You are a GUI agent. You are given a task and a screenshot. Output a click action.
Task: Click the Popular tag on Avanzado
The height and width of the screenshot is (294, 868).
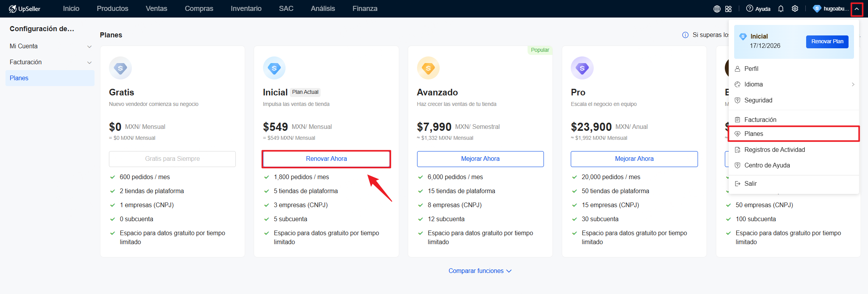pos(540,50)
